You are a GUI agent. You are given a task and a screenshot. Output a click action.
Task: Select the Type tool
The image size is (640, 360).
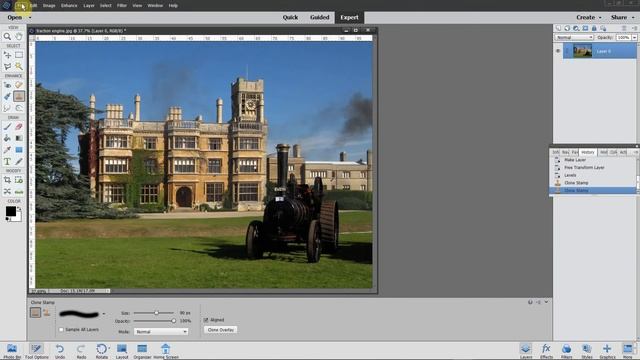pyautogui.click(x=7, y=161)
